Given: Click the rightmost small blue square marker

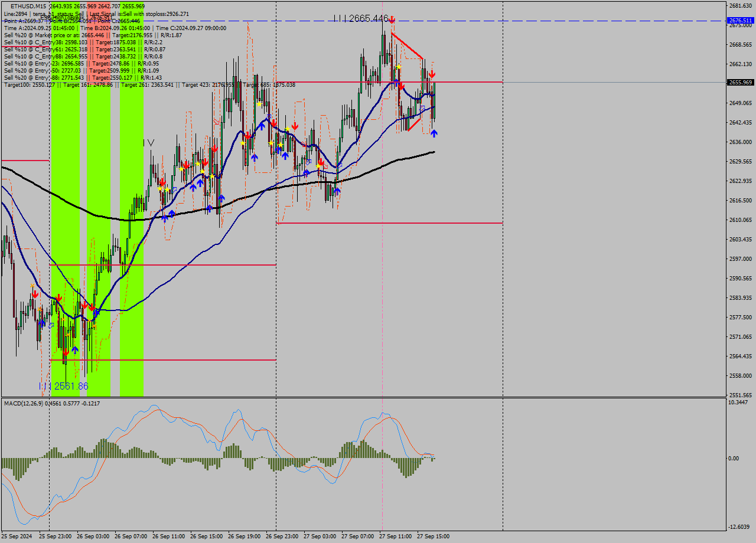Looking at the screenshot, I should click(422, 107).
